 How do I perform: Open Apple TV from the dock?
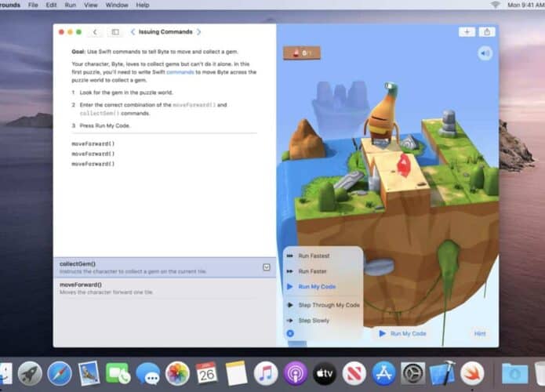point(325,374)
